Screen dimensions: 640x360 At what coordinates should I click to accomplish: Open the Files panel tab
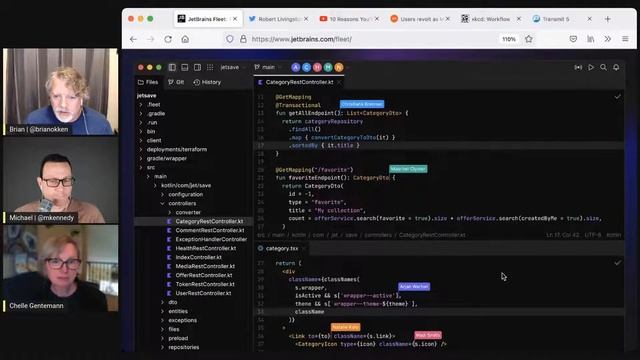point(148,82)
